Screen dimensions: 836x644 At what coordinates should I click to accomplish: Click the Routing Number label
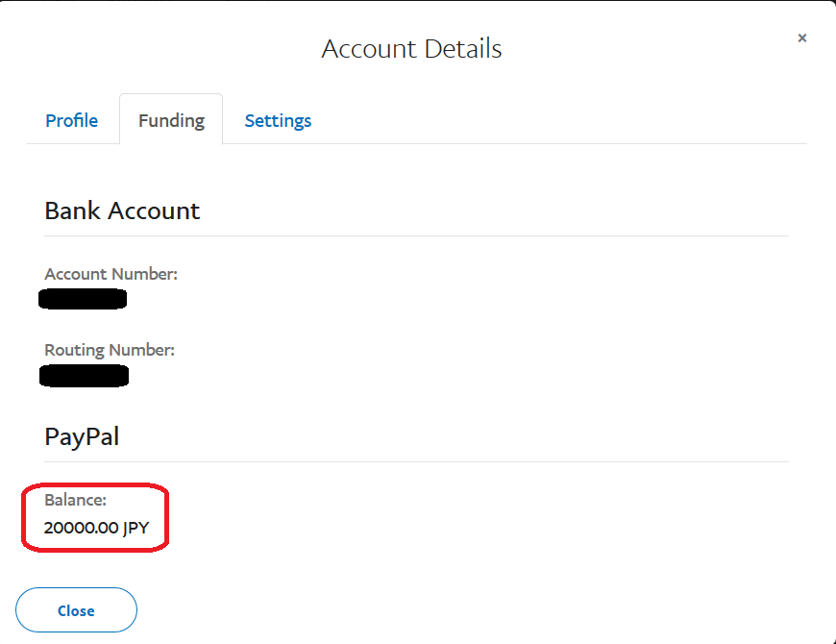coord(110,350)
